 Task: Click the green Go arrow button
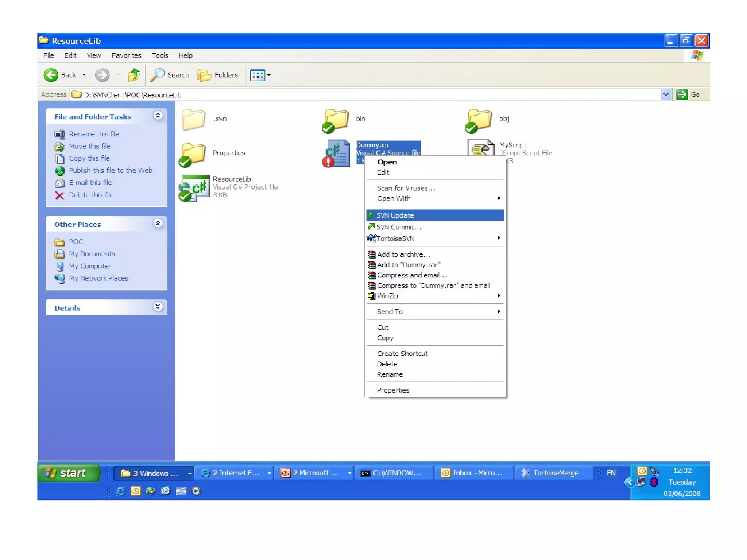pos(681,94)
